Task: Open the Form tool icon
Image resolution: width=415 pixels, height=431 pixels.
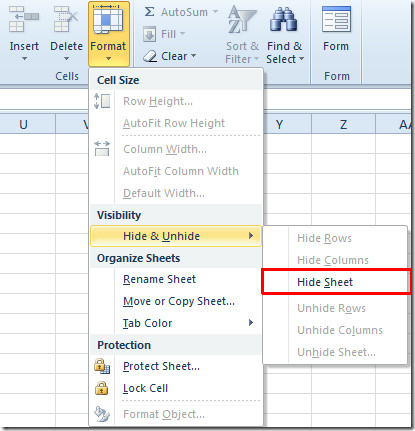Action: (336, 19)
